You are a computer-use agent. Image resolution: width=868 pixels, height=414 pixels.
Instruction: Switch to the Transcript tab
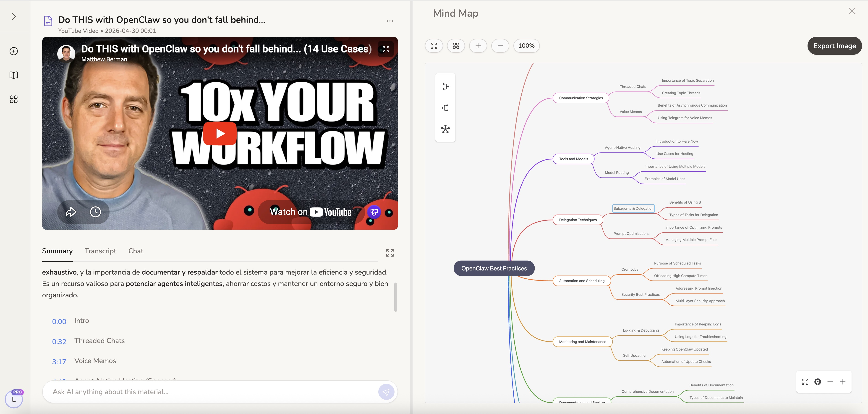[x=100, y=251]
